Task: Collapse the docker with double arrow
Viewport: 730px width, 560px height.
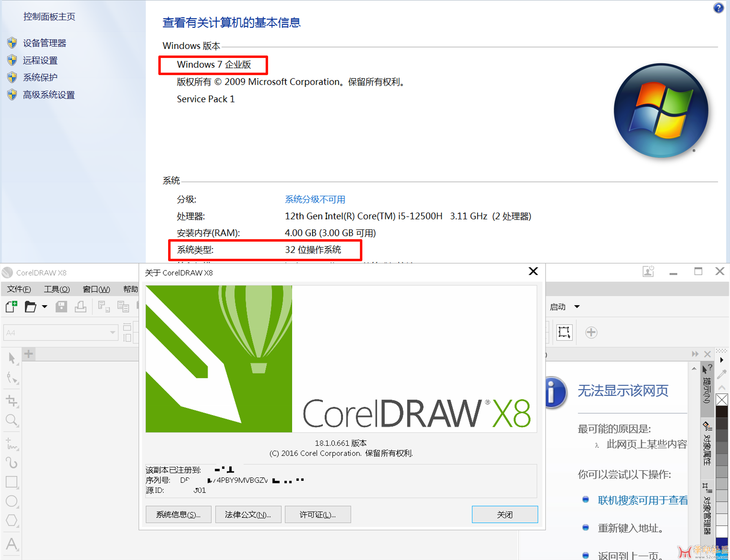Action: pyautogui.click(x=695, y=354)
